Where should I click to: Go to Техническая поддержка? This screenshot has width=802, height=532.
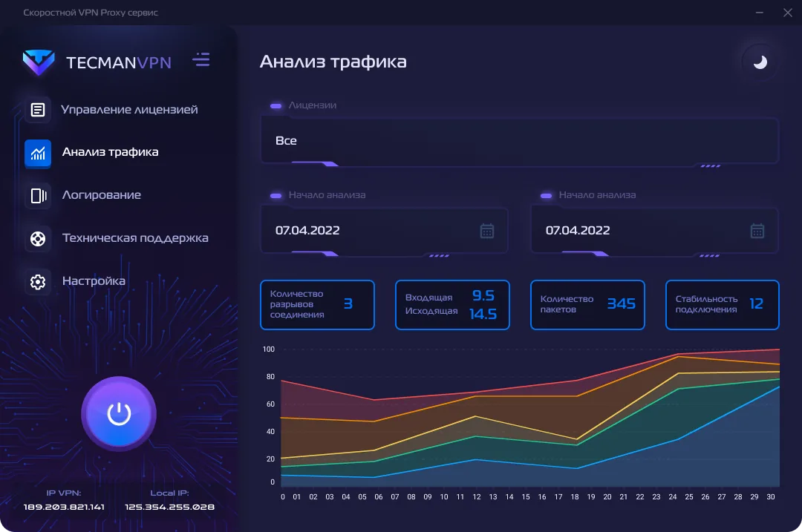click(x=136, y=238)
